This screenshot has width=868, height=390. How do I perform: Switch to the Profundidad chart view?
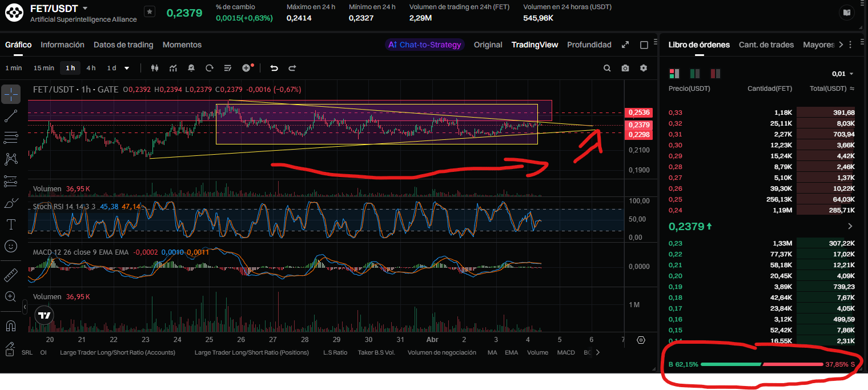(x=589, y=45)
